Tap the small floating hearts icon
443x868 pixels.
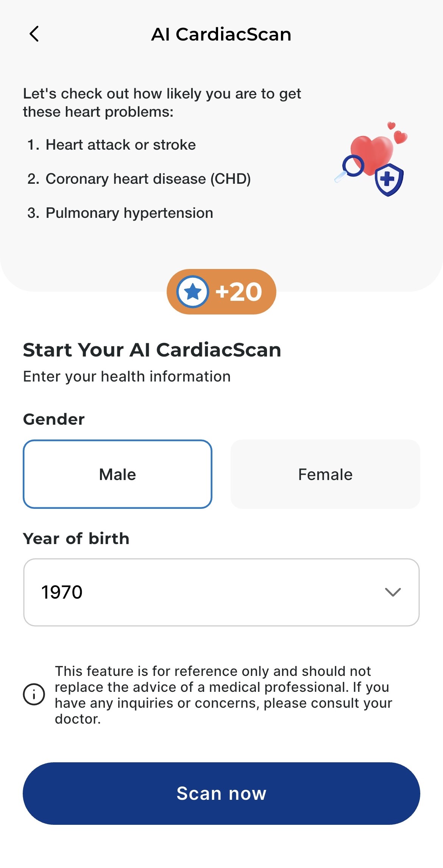398,133
